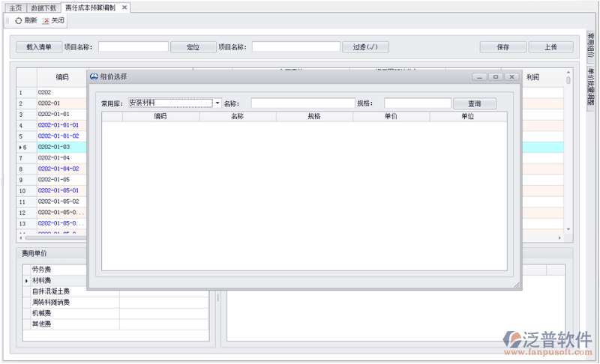Click the 规格 column header in the dialog

pos(314,117)
